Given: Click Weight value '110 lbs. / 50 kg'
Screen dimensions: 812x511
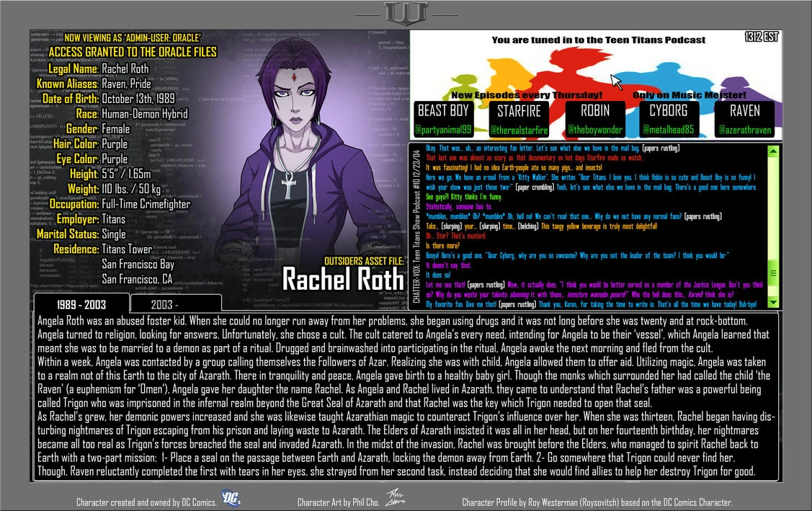Looking at the screenshot, I should point(131,189).
